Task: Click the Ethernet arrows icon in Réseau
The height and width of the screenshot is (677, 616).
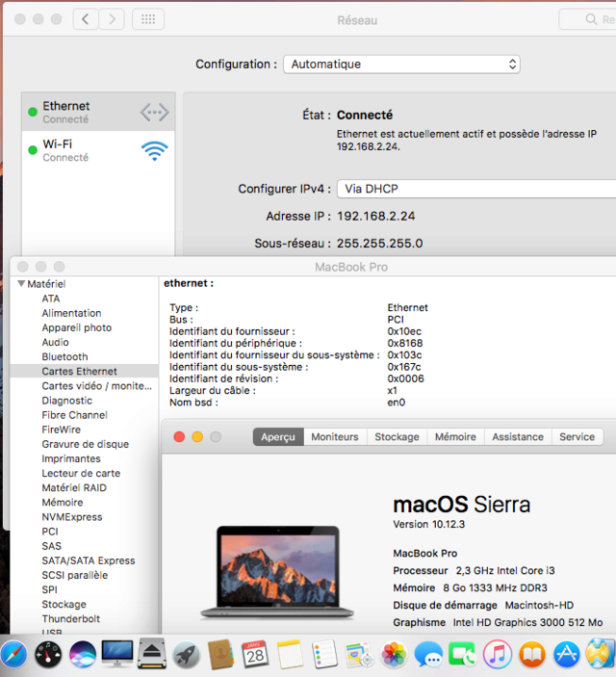Action: click(155, 113)
